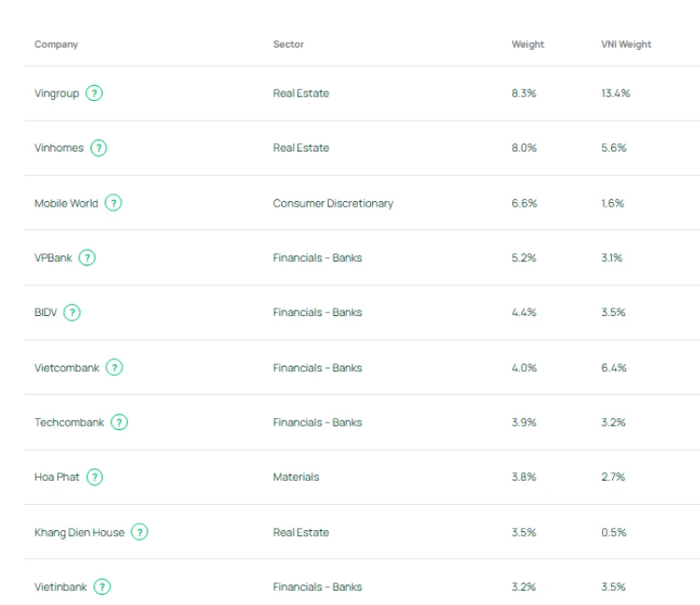Open the question mark beside Vinhomes
Image resolution: width=700 pixels, height=605 pixels.
pyautogui.click(x=98, y=148)
